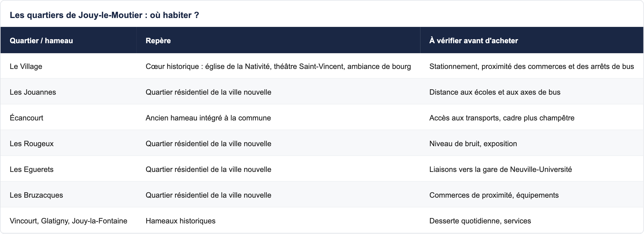Select 'Liaisons vers la gare de Neuville-Université'
The width and height of the screenshot is (644, 234).
(500, 169)
